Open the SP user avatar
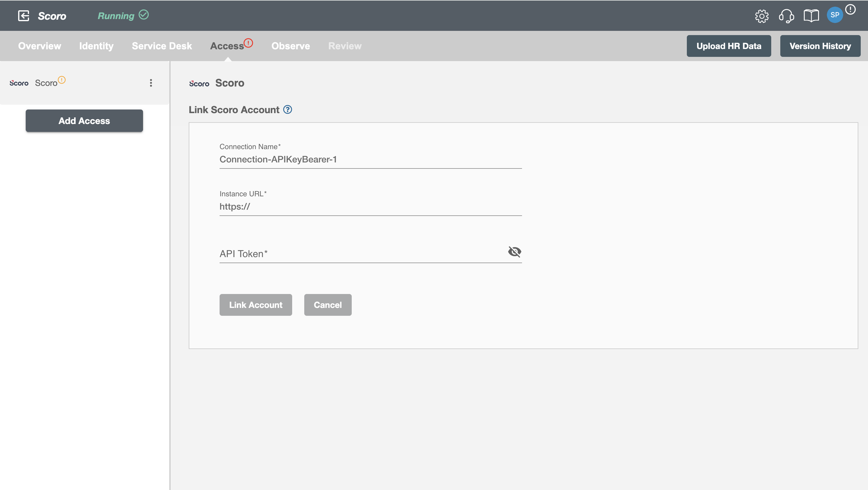The width and height of the screenshot is (868, 490). (x=835, y=15)
